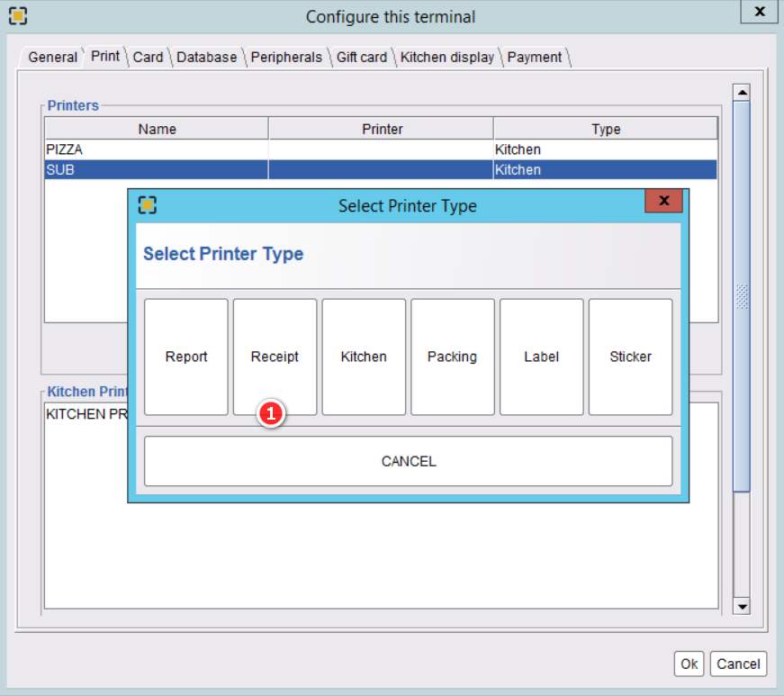Choose Receipt as printer type
The width and height of the screenshot is (784, 696).
[275, 357]
